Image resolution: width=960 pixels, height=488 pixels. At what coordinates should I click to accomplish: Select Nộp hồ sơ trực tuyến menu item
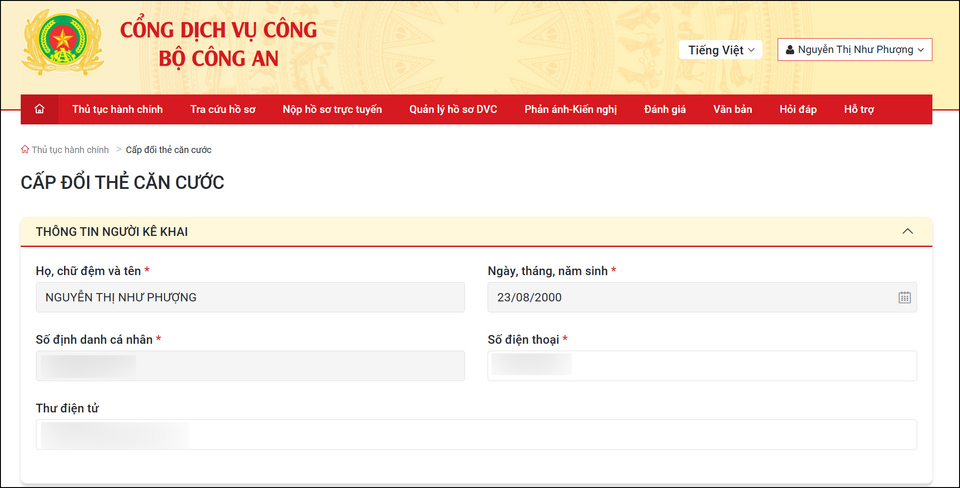tap(332, 109)
